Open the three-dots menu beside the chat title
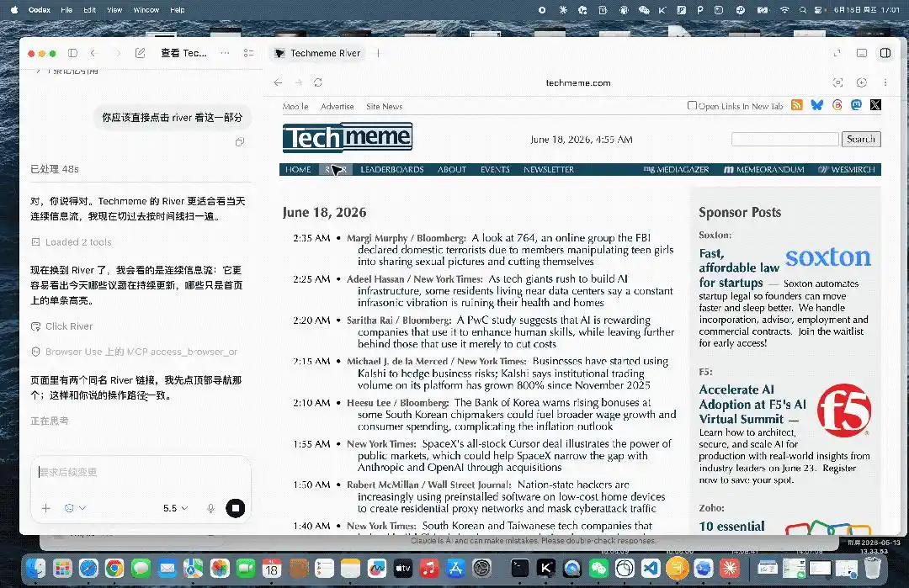Image resolution: width=909 pixels, height=588 pixels. click(225, 53)
